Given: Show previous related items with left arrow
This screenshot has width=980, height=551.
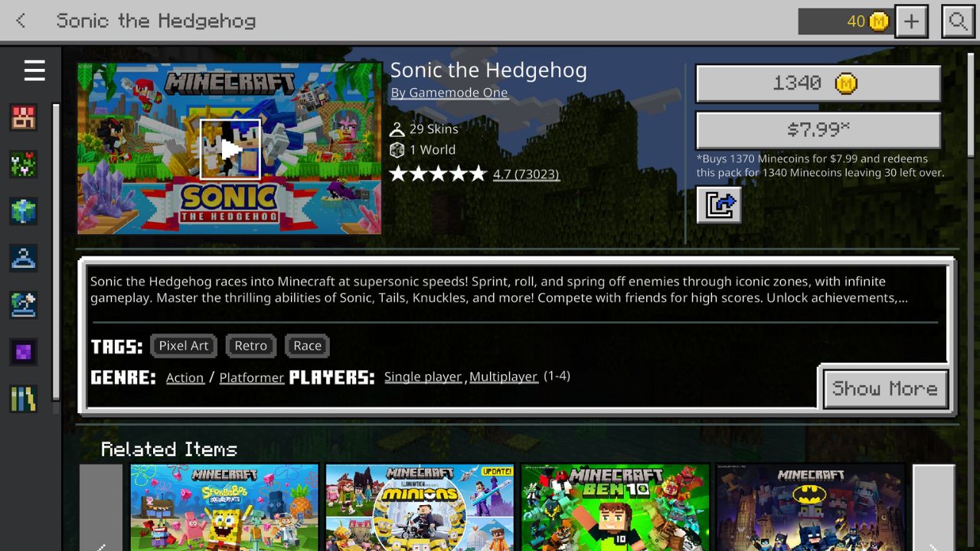Looking at the screenshot, I should click(x=101, y=507).
